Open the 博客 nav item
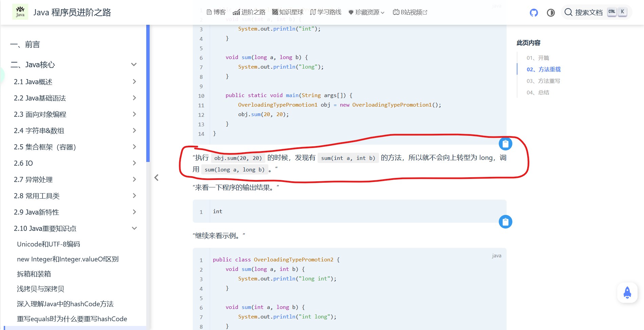Image resolution: width=644 pixels, height=330 pixels. pyautogui.click(x=216, y=12)
